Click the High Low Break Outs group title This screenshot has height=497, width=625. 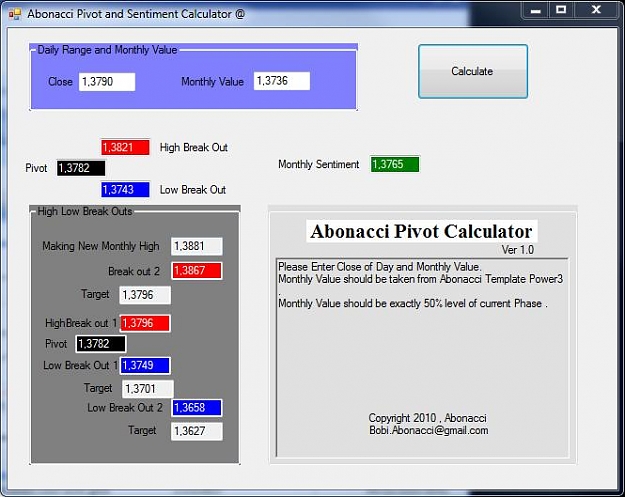85,211
